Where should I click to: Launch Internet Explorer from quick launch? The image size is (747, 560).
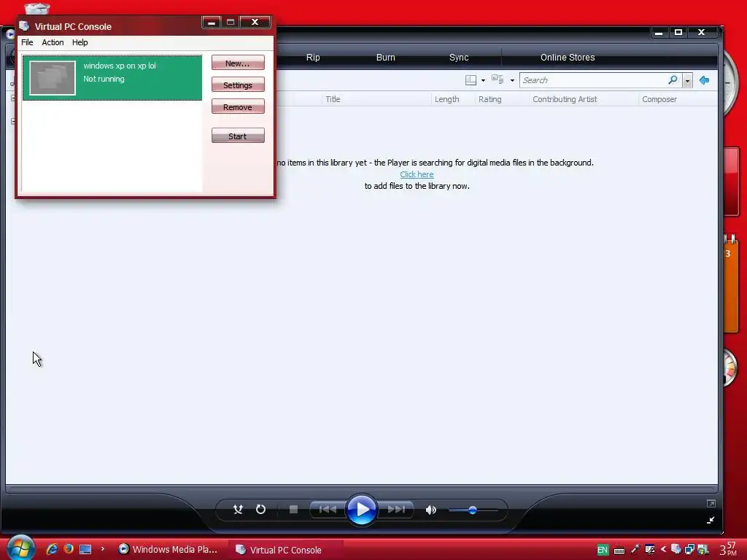[x=52, y=549]
